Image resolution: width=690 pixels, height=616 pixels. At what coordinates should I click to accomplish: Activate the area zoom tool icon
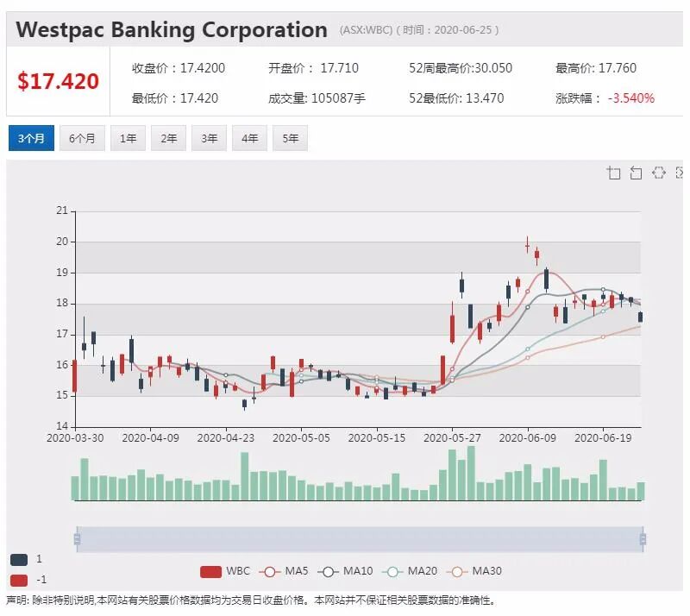point(614,173)
